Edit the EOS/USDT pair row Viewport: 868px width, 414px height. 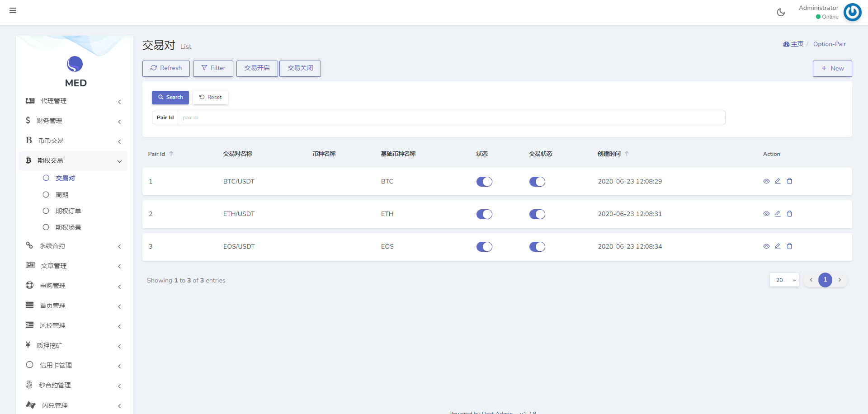point(778,246)
